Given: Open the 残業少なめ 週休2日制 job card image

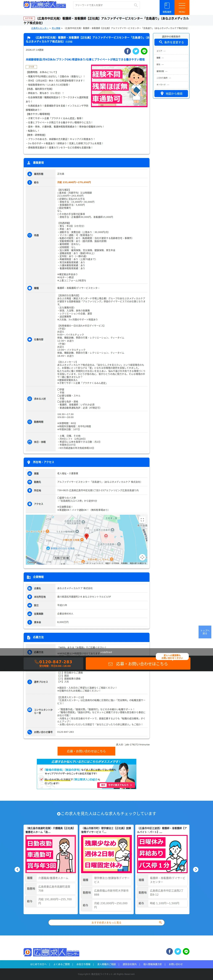Looking at the screenshot, I should [106, 854].
